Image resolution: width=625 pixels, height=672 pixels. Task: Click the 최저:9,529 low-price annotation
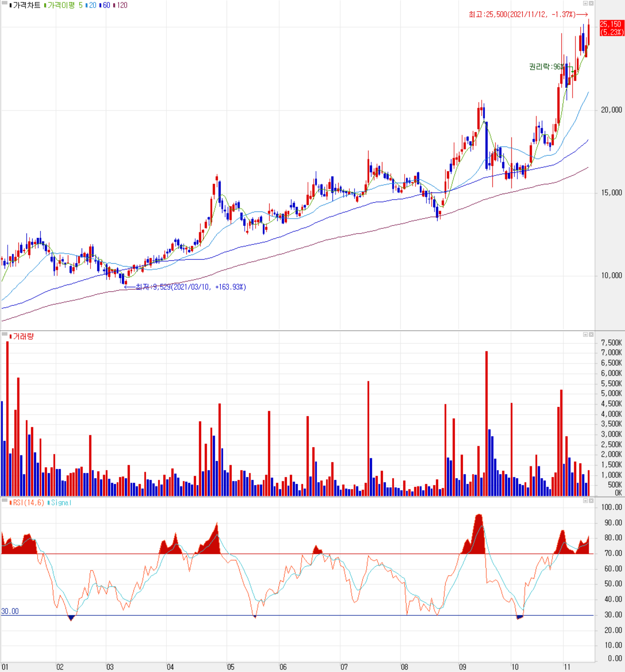pos(185,287)
